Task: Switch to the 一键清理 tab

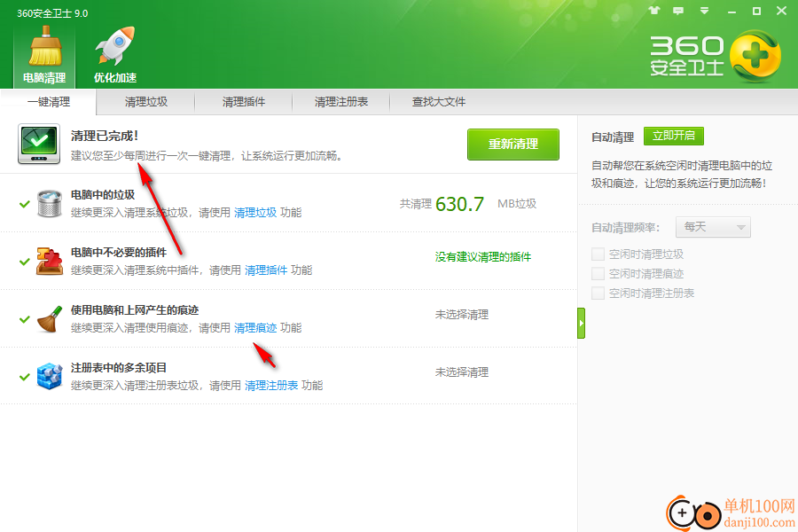Action: (x=49, y=102)
